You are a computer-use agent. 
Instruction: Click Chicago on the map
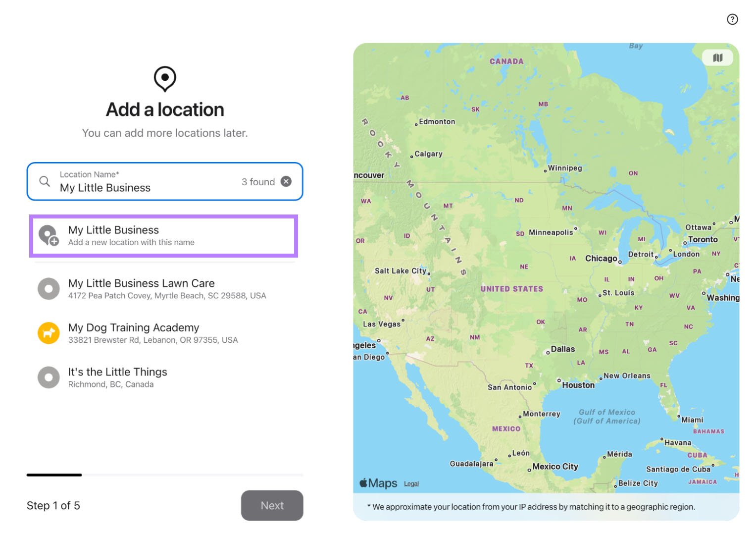tap(602, 258)
